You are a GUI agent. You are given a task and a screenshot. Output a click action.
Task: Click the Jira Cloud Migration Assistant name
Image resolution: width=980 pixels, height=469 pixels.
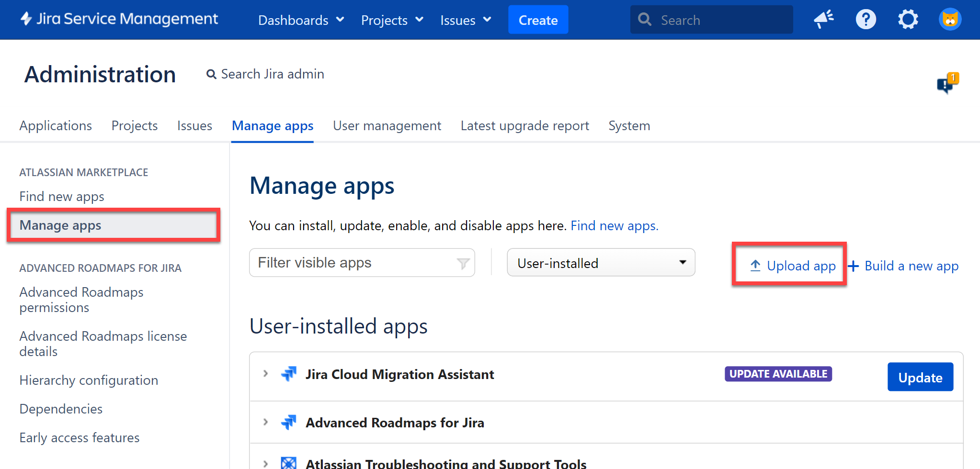click(x=399, y=374)
